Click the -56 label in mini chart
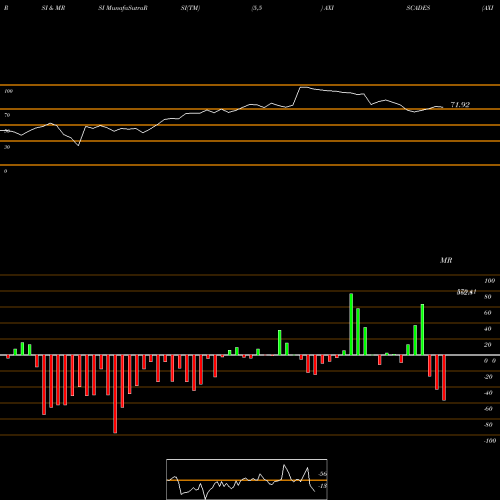 [x=322, y=474]
